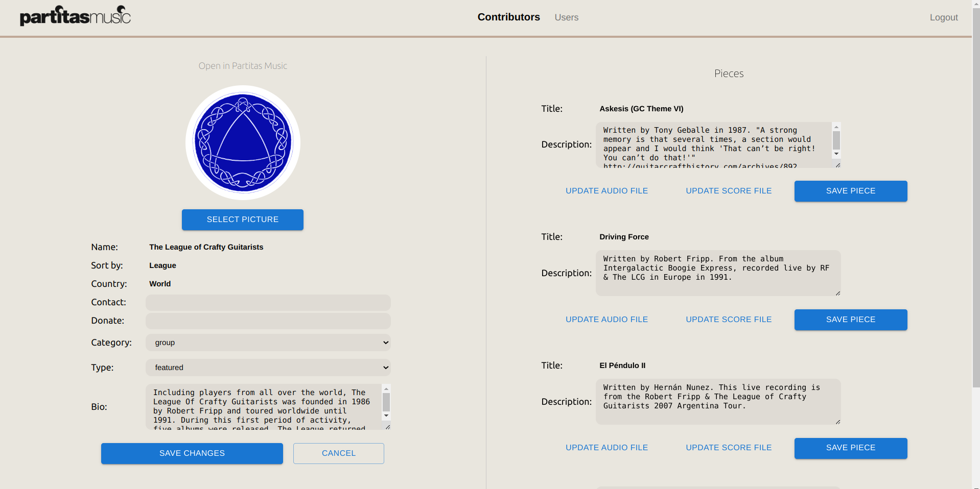Open the Category dropdown

[268, 343]
